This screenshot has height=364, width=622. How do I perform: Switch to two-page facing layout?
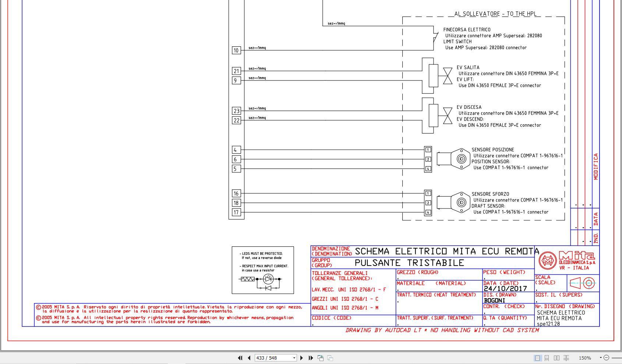point(556,358)
